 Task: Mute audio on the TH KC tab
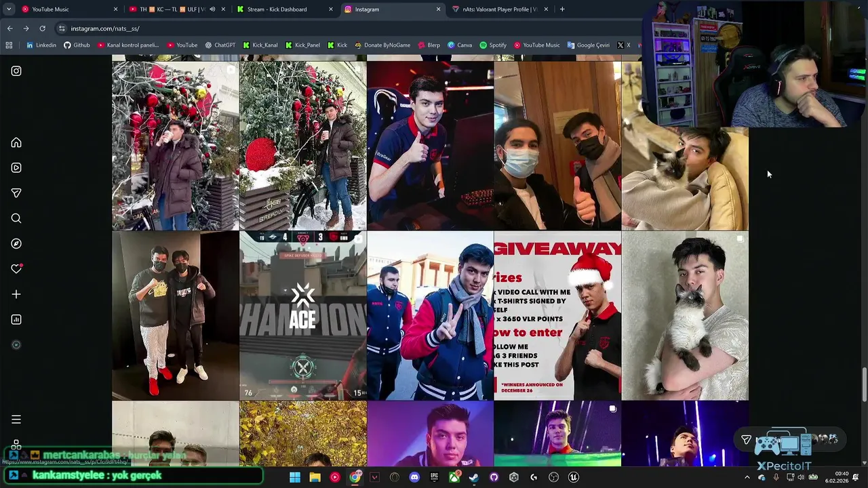[x=212, y=9]
